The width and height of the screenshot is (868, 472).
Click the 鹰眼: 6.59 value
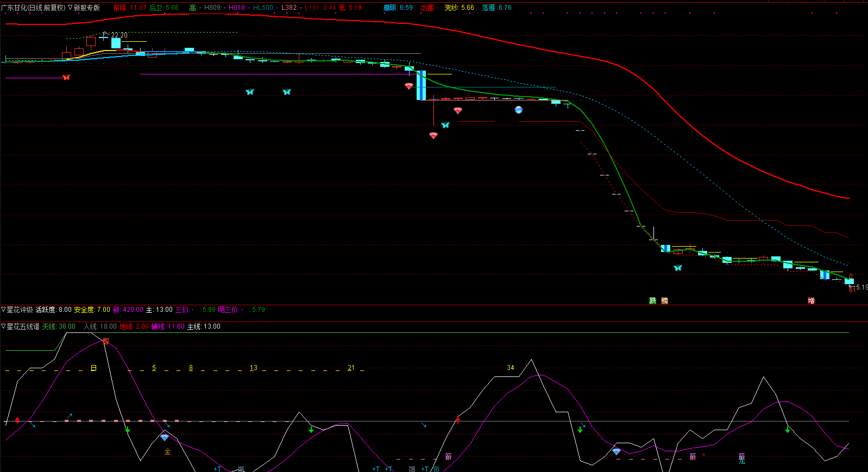[x=398, y=8]
